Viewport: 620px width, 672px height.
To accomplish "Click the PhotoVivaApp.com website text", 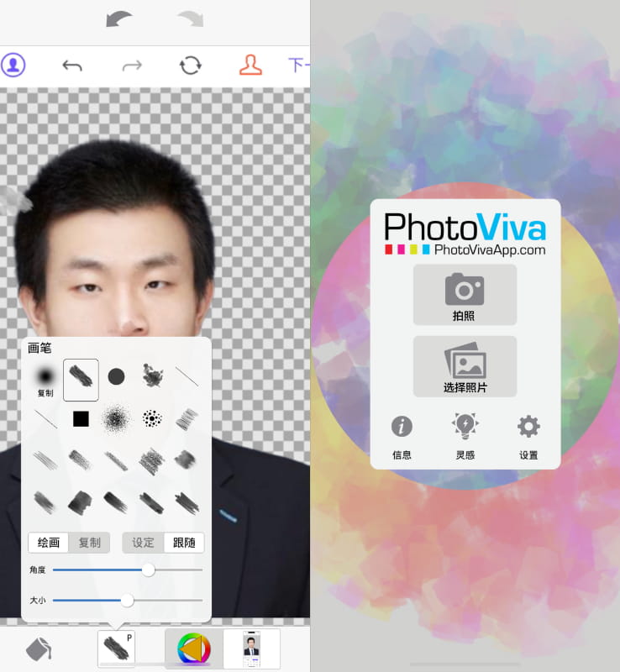I will click(x=490, y=249).
